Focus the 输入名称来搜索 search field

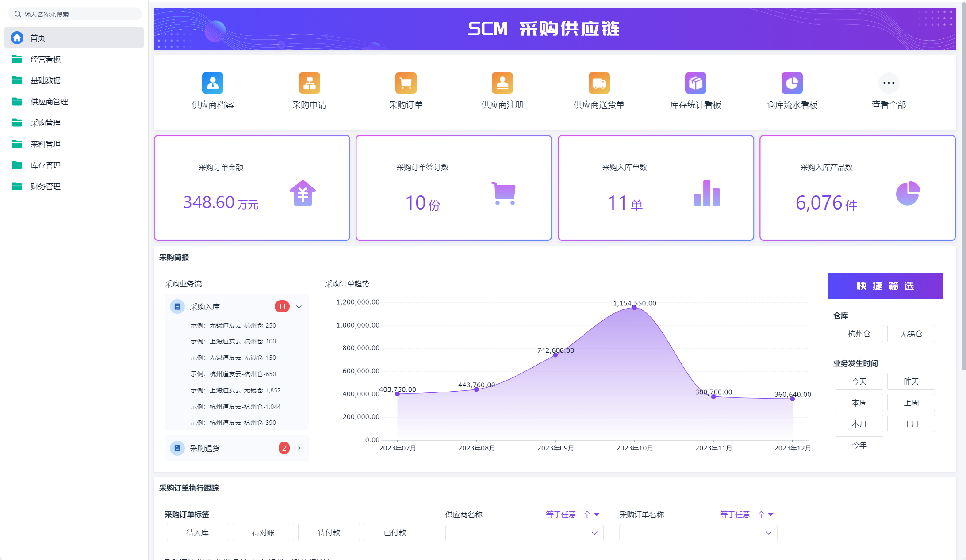click(75, 14)
